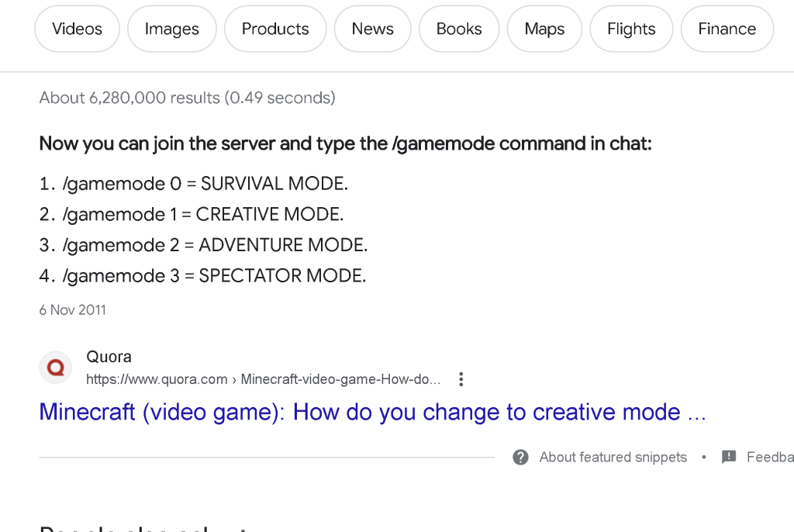The height and width of the screenshot is (532, 794).
Task: Click the Quora favicon logo
Action: [x=56, y=368]
